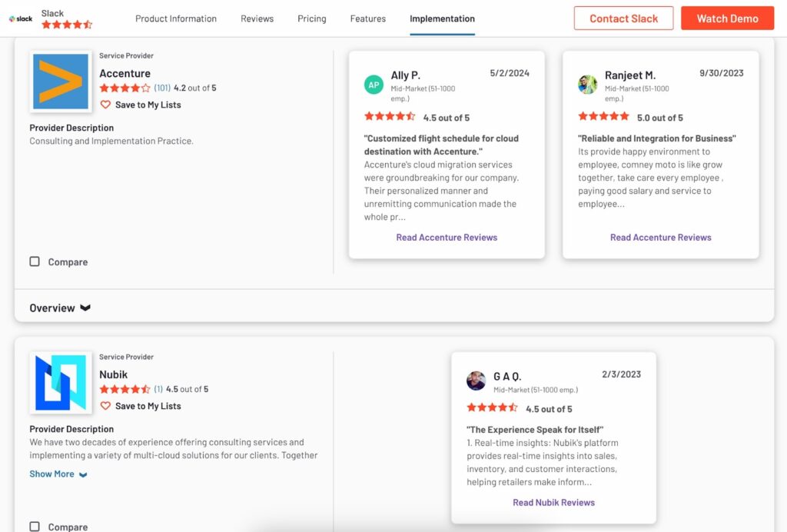Click the date 5/2/2024
This screenshot has width=787, height=532.
510,73
